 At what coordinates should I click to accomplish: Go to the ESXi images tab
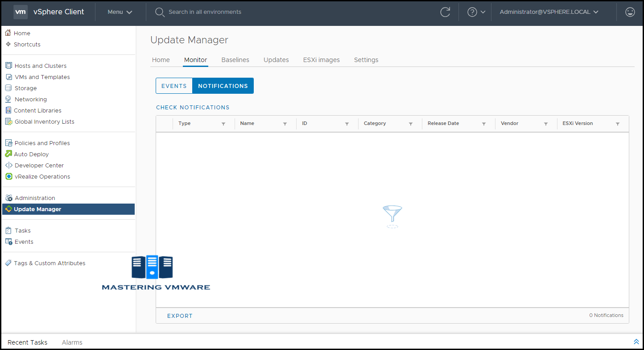[x=322, y=60]
